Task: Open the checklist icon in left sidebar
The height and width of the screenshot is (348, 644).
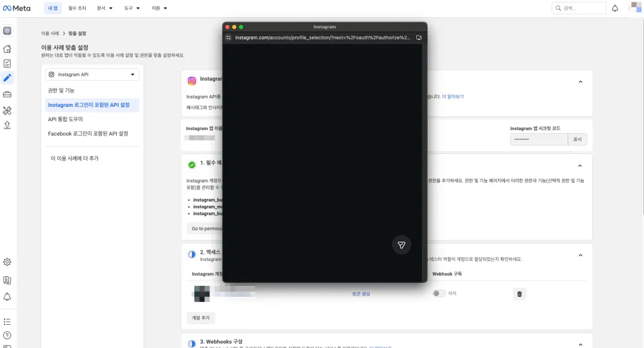Action: coord(7,63)
